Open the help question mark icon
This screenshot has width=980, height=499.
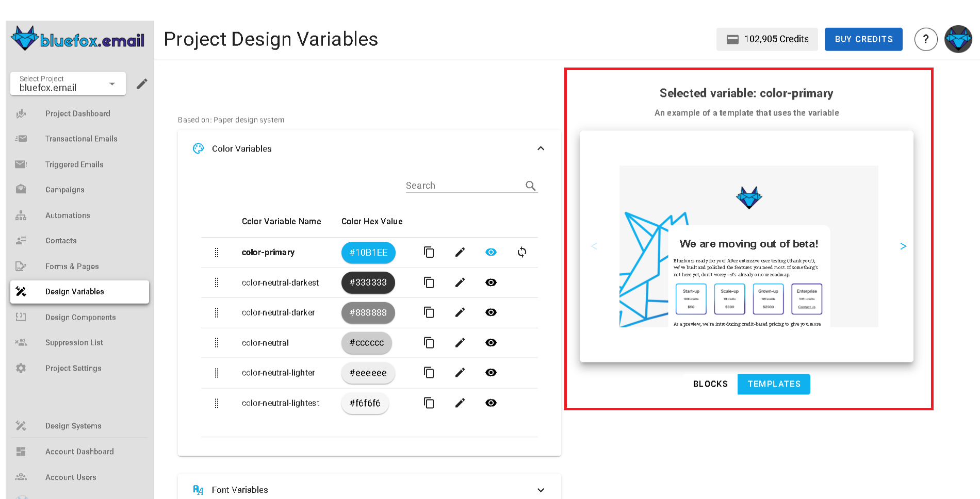926,39
